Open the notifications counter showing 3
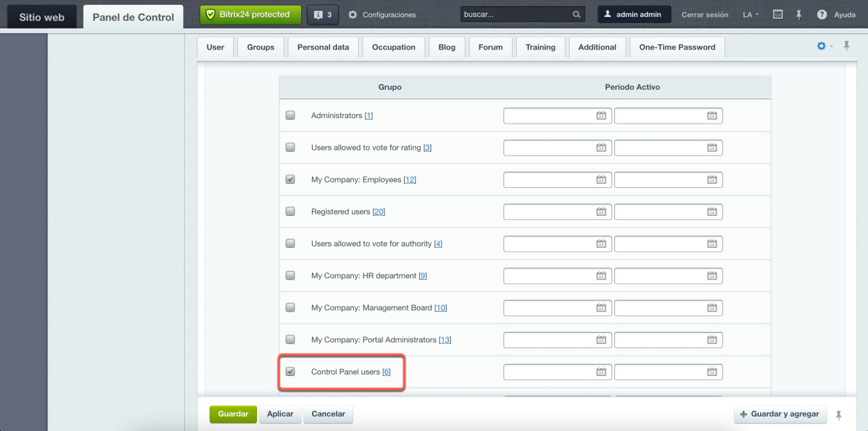 pos(323,14)
